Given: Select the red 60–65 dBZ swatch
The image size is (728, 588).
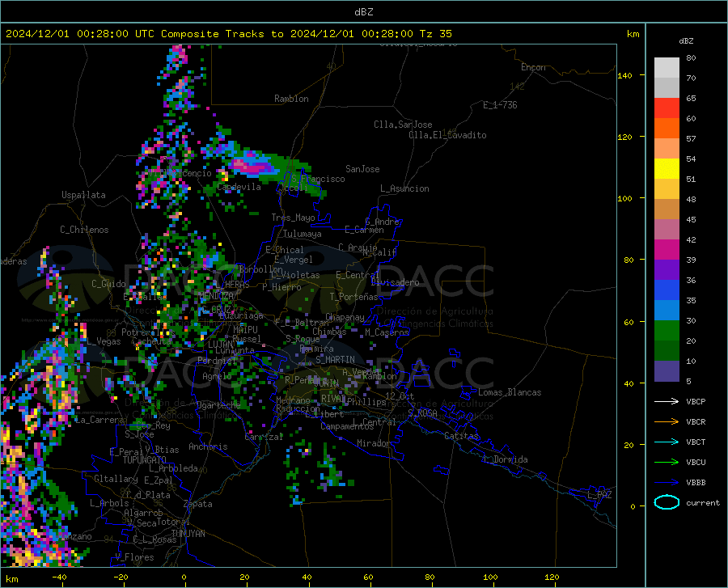Looking at the screenshot, I should point(667,108).
